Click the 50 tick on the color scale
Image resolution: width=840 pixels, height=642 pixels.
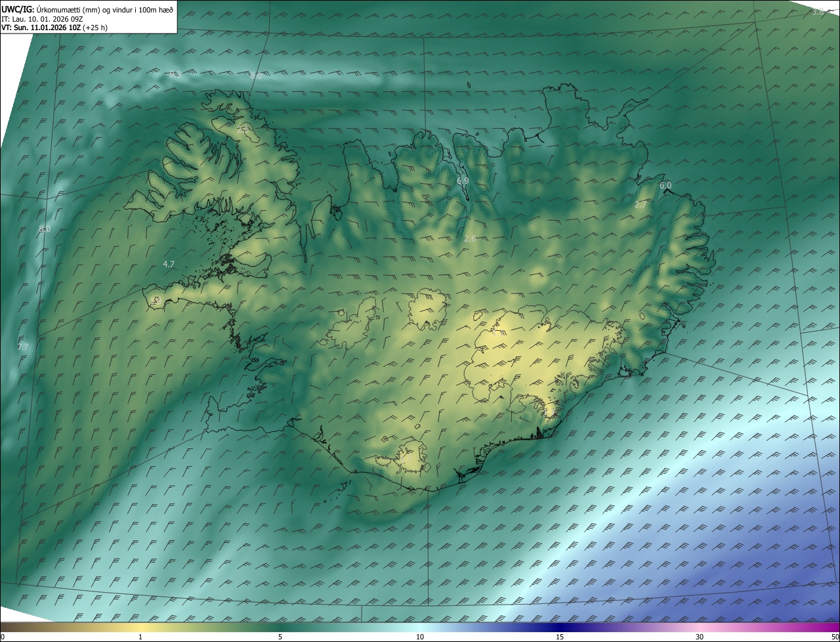coord(835,637)
